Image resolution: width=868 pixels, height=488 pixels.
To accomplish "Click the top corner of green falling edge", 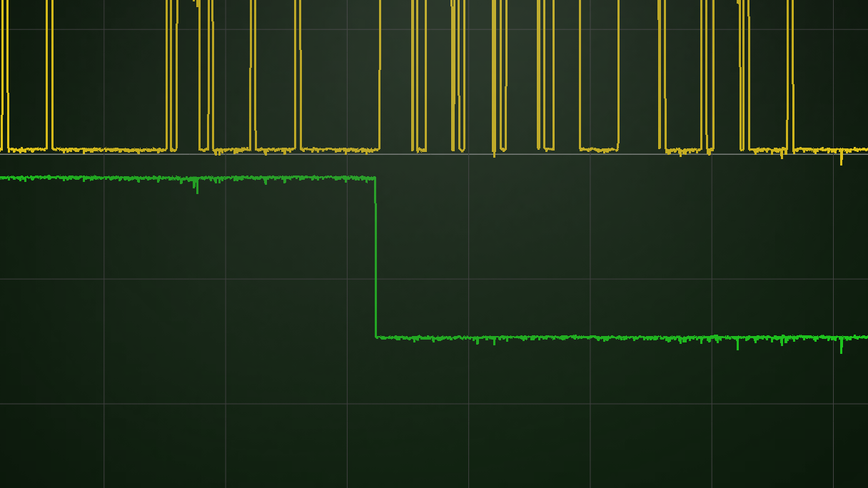I will [375, 178].
